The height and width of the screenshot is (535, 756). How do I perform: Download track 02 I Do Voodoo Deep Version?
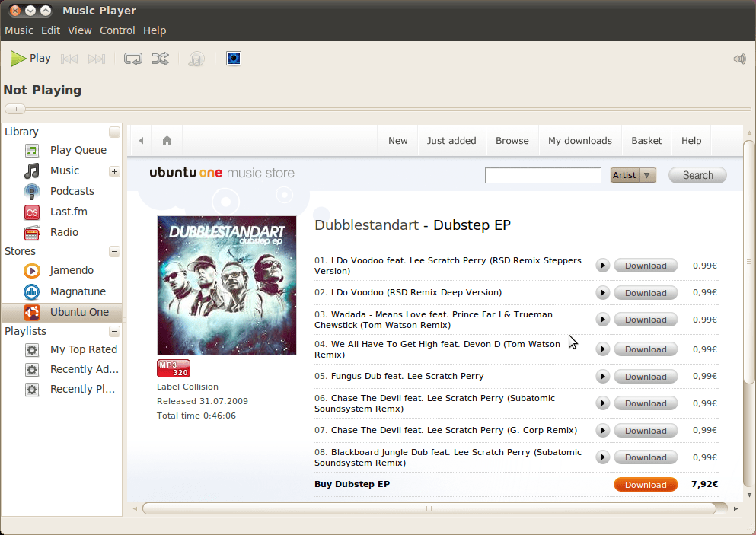click(646, 292)
